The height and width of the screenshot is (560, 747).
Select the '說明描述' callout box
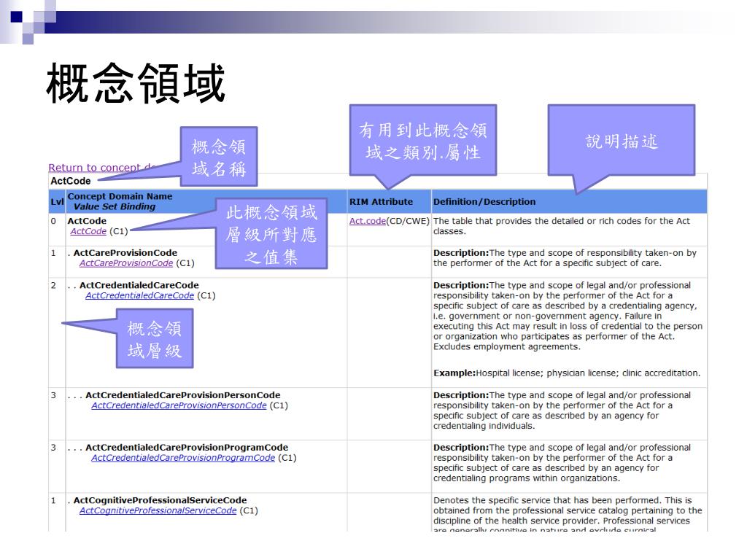(622, 141)
